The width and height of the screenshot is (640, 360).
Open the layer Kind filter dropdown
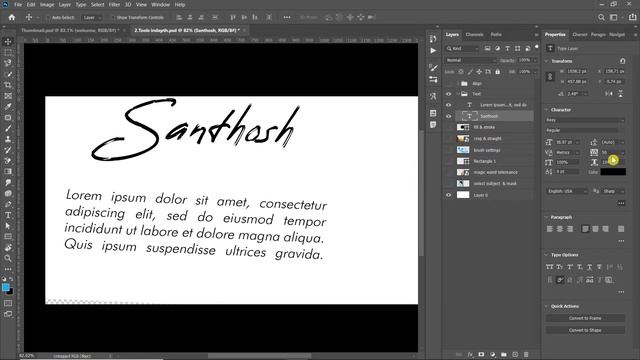click(x=462, y=49)
